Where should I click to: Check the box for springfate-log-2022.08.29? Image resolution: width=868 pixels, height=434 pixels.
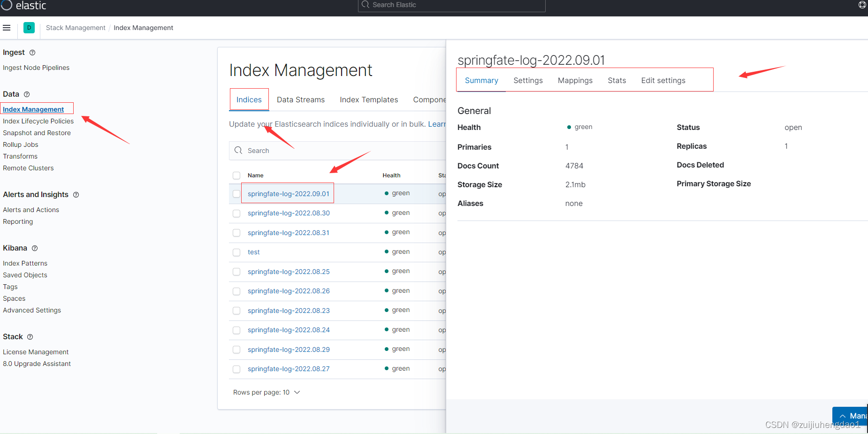236,350
